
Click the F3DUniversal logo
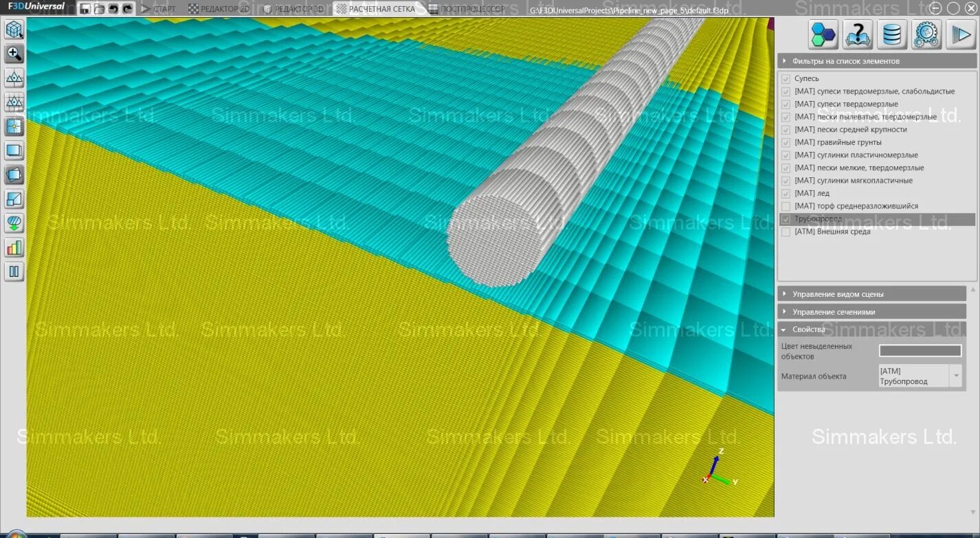click(36, 7)
